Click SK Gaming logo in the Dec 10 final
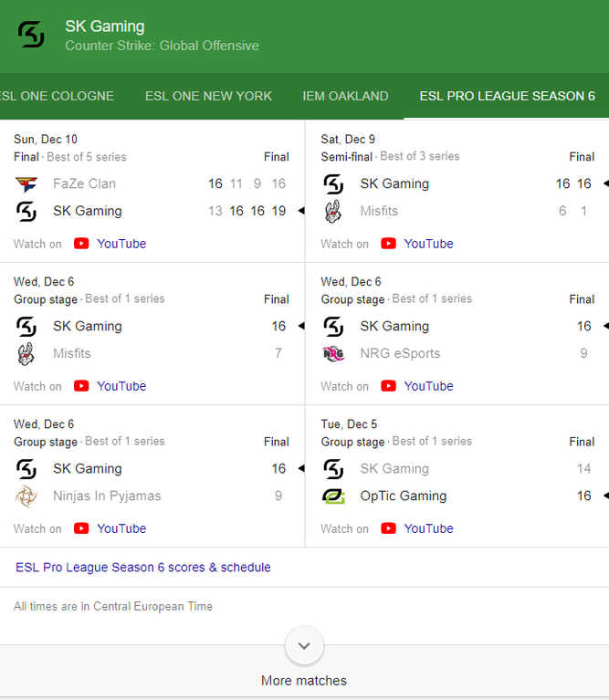The image size is (609, 700). click(x=26, y=211)
